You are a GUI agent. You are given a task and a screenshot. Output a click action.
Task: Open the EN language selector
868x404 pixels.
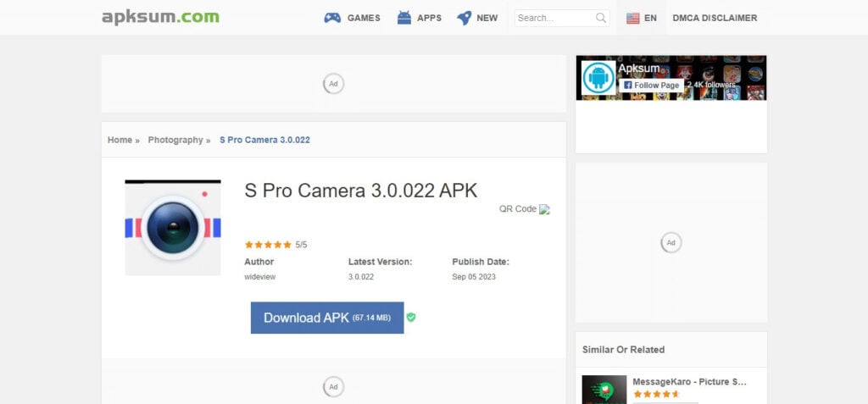click(650, 18)
